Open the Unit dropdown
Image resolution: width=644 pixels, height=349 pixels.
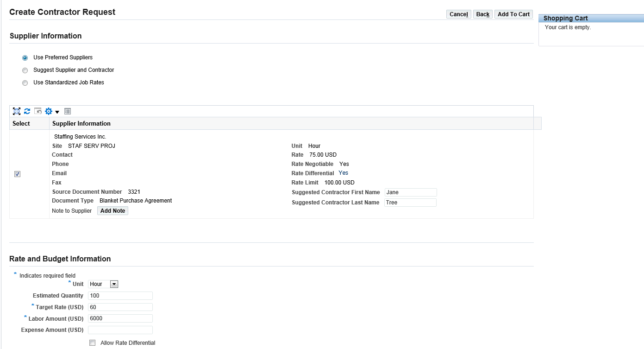pos(103,284)
